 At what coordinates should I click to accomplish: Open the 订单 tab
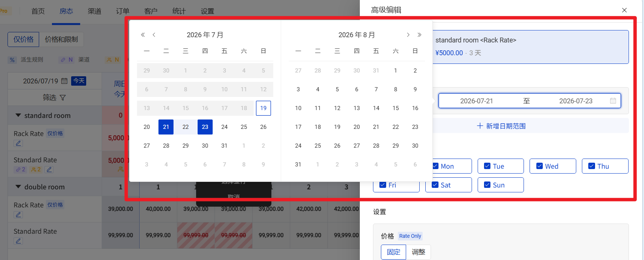tap(123, 11)
